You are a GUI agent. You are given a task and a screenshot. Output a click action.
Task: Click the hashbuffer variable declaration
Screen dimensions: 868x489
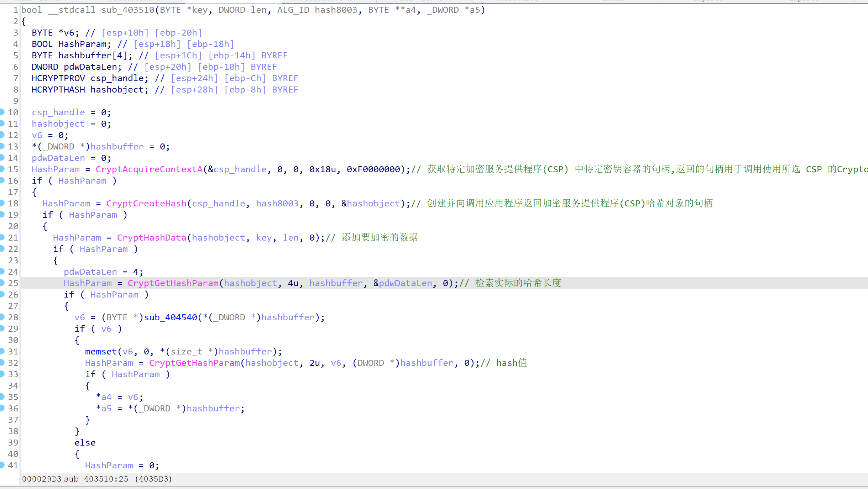coord(84,56)
